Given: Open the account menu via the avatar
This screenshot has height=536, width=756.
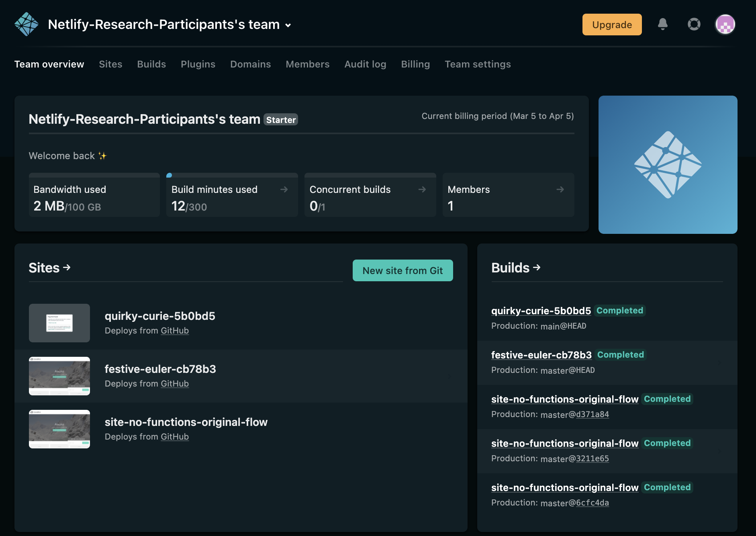Looking at the screenshot, I should point(725,25).
